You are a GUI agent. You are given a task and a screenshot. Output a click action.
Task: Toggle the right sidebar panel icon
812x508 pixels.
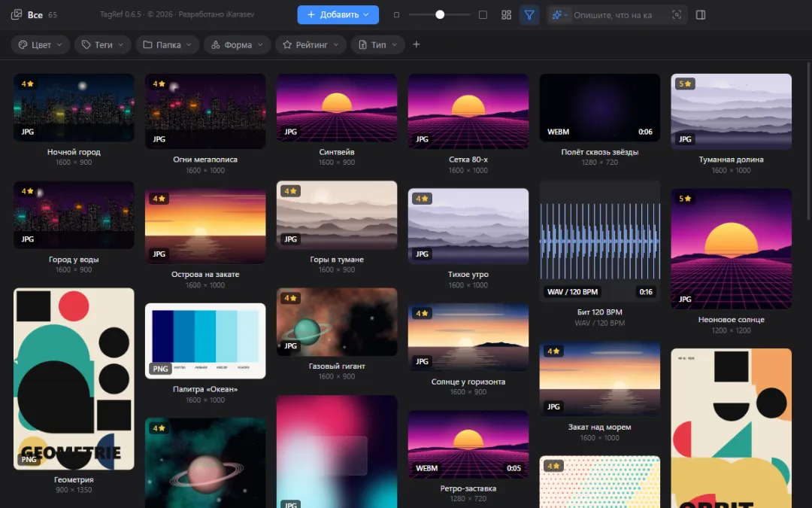(701, 15)
